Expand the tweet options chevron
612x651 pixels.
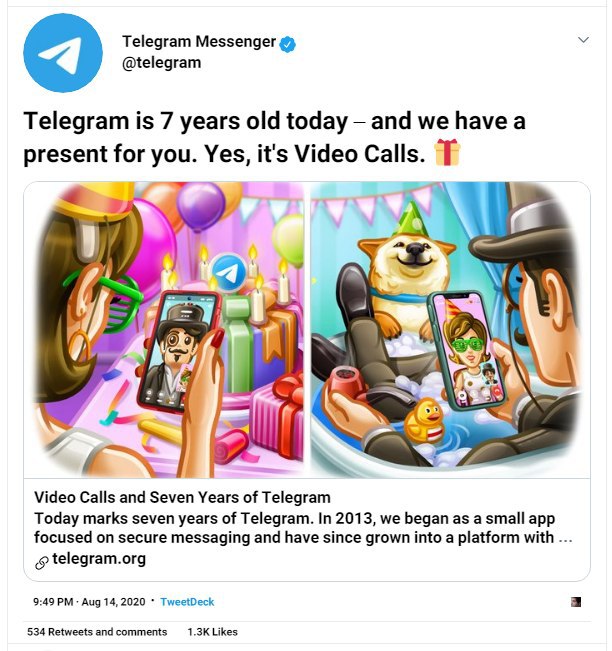click(x=583, y=40)
